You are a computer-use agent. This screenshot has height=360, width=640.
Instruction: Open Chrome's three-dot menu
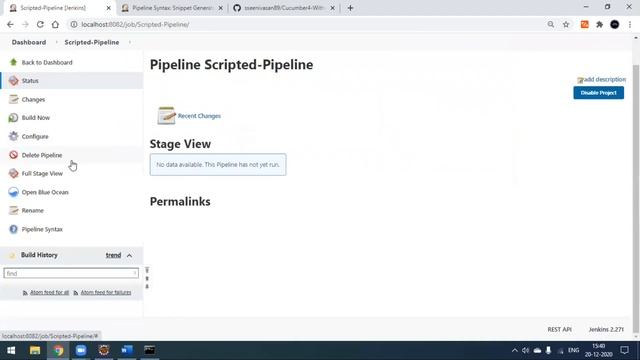pos(630,24)
